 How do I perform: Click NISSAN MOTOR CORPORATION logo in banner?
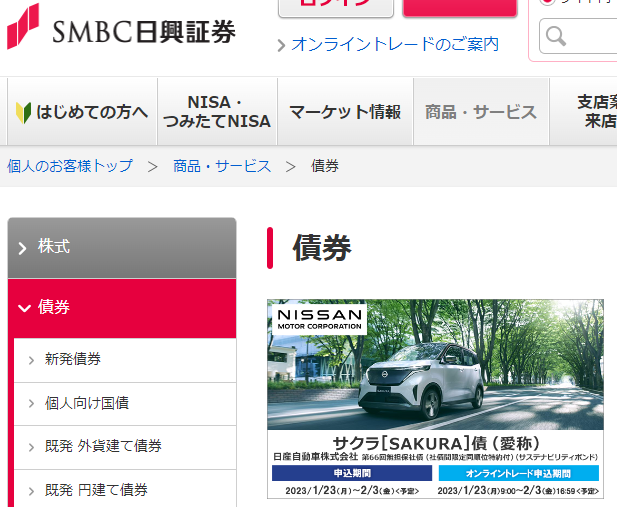(320, 319)
